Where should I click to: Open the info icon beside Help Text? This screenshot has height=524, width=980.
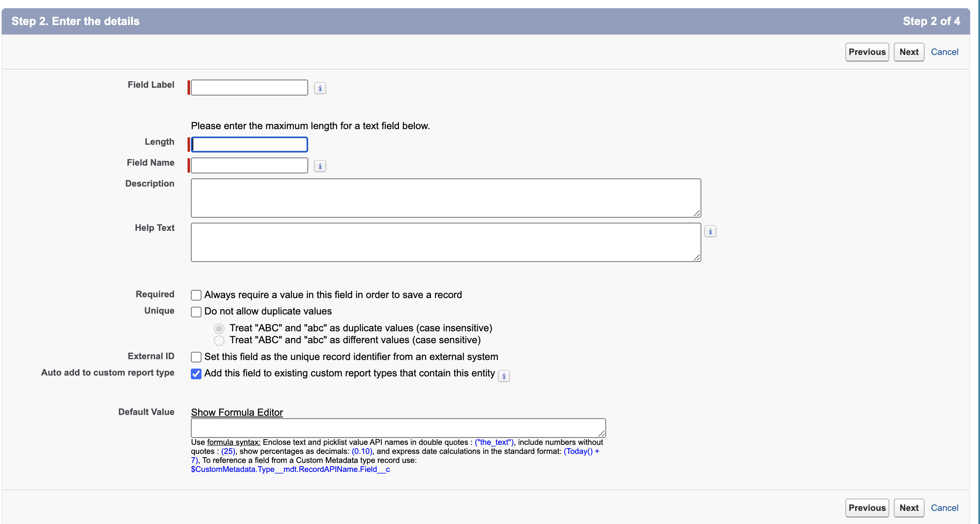click(x=710, y=231)
